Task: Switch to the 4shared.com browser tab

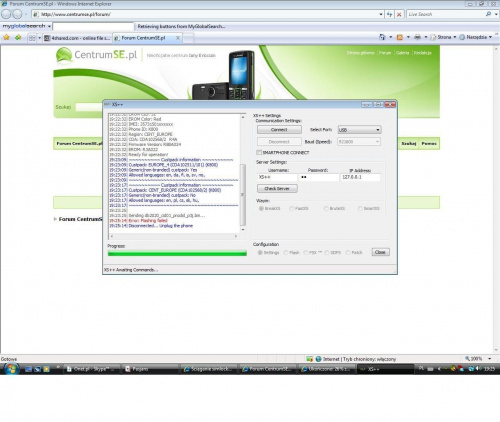Action: [77, 38]
